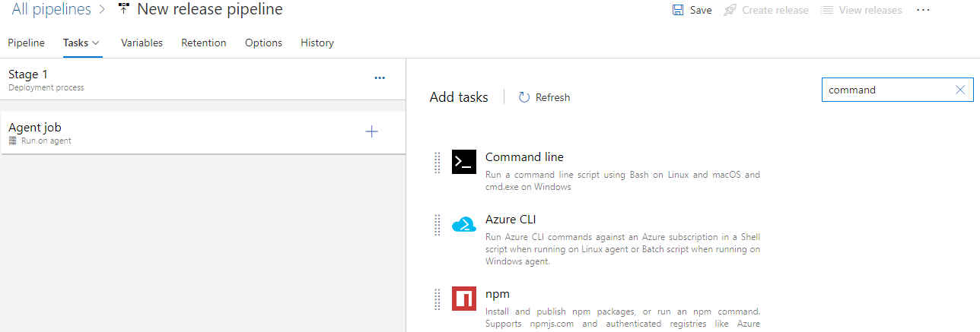The height and width of the screenshot is (332, 980).
Task: Clear the search box with X icon
Action: (960, 90)
